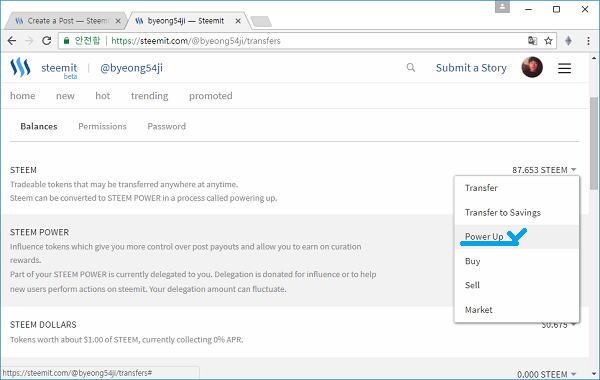Click the page vertical scrollbar
Image resolution: width=600 pixels, height=380 pixels.
[x=593, y=144]
